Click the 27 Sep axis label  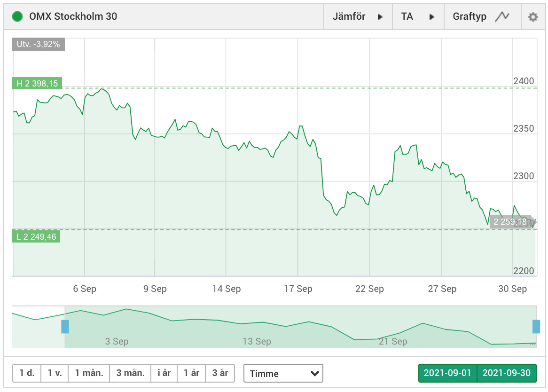pyautogui.click(x=442, y=289)
